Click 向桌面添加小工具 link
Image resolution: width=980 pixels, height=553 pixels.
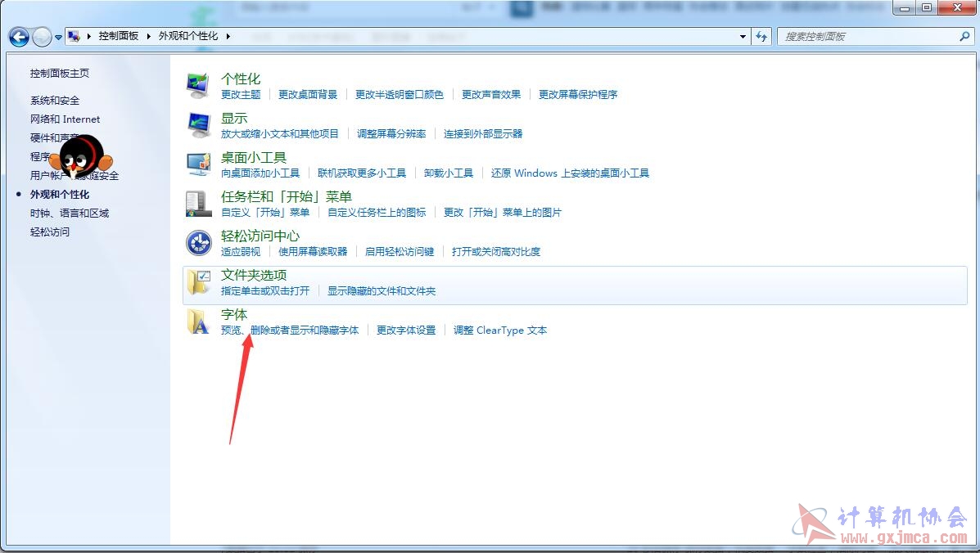pyautogui.click(x=260, y=173)
